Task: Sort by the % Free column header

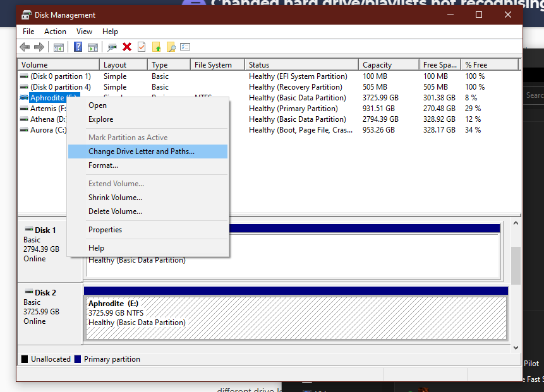Action: tap(490, 65)
